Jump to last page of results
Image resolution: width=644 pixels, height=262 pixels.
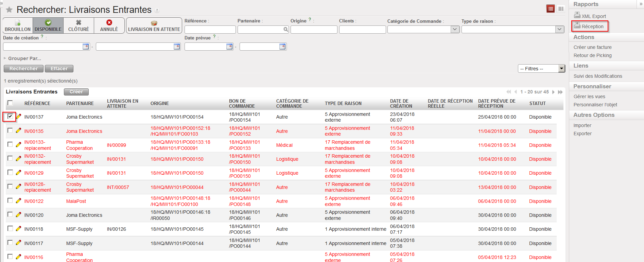[560, 92]
